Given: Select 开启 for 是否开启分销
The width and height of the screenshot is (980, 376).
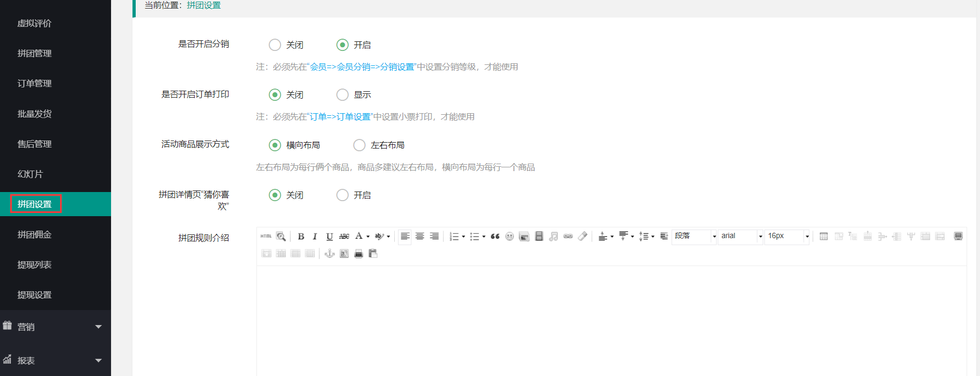Looking at the screenshot, I should coord(342,45).
